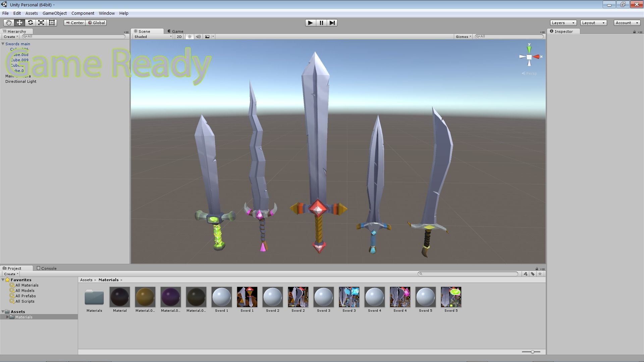This screenshot has width=644, height=362.
Task: Collapse the Swords main hierarchy item
Action: coord(3,44)
